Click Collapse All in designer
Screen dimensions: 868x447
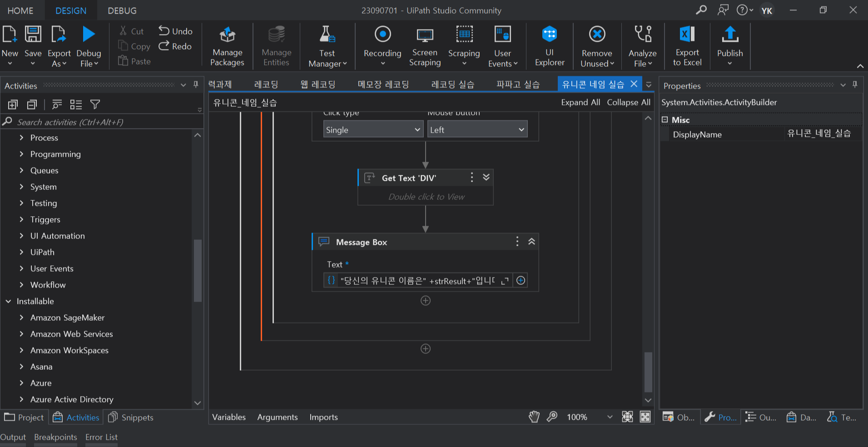(629, 102)
